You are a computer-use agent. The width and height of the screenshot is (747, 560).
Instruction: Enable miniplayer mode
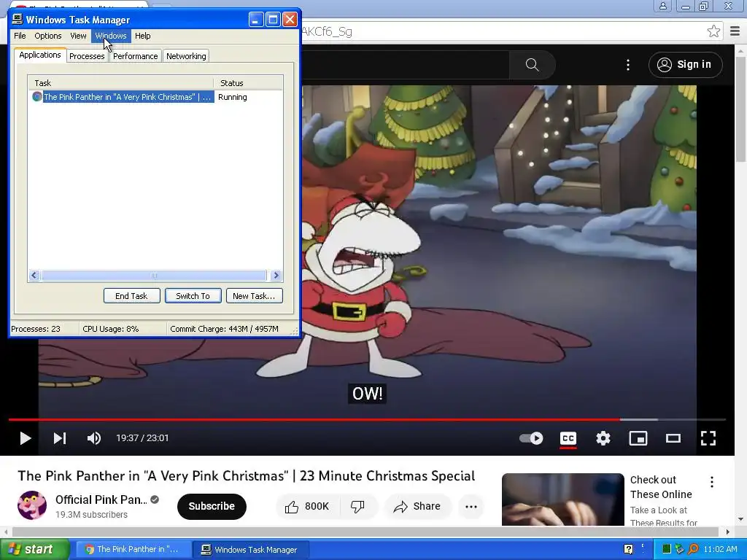638,438
